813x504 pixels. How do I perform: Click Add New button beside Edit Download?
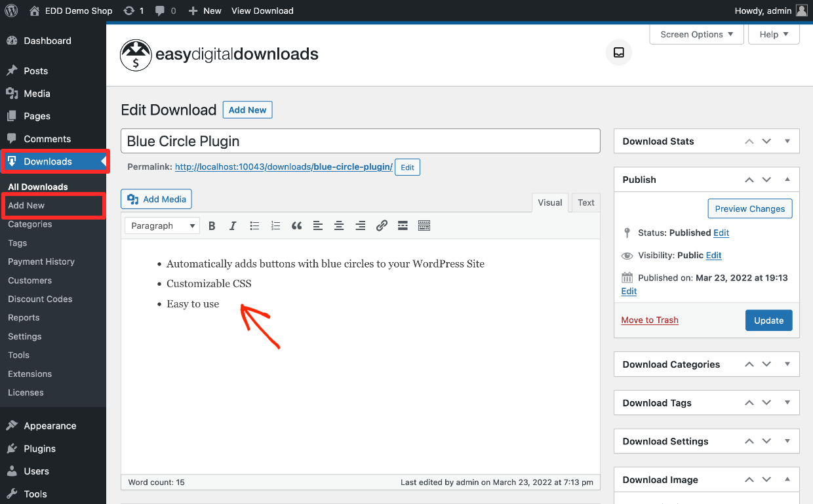click(247, 110)
